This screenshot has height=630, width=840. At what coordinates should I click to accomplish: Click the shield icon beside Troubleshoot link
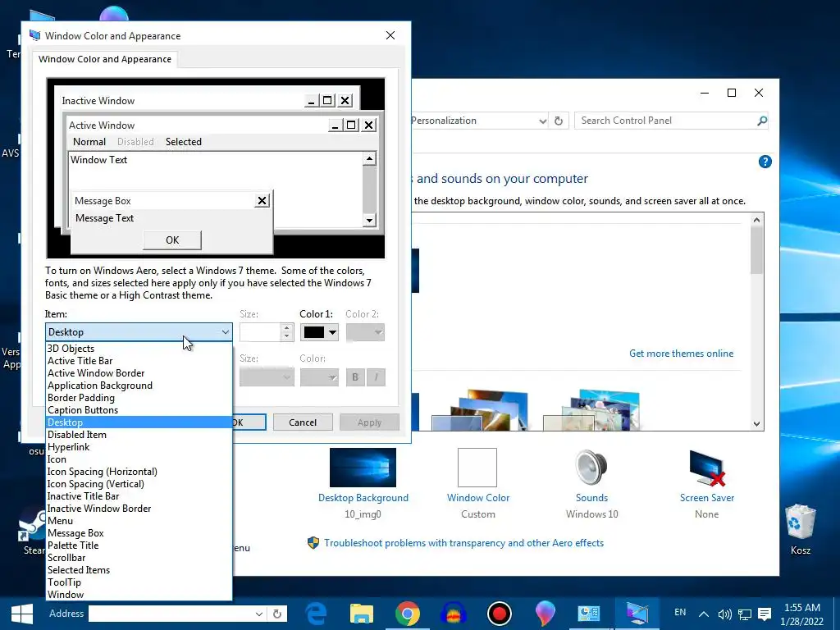pyautogui.click(x=313, y=543)
